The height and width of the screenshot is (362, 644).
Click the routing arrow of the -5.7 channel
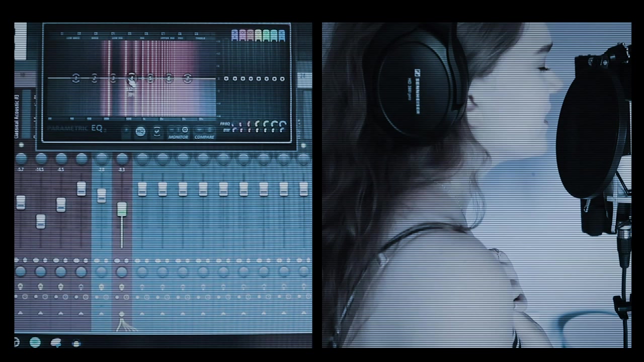[21, 314]
